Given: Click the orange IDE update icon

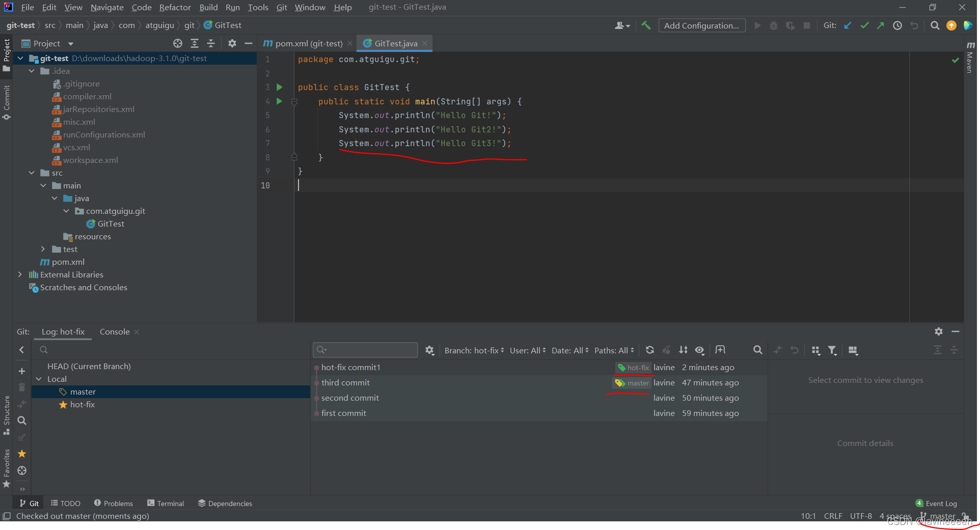Looking at the screenshot, I should (951, 25).
